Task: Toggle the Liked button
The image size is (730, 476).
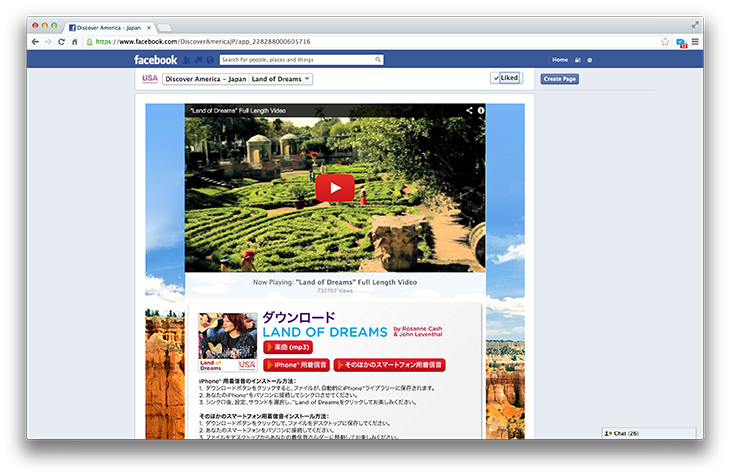Action: (506, 78)
